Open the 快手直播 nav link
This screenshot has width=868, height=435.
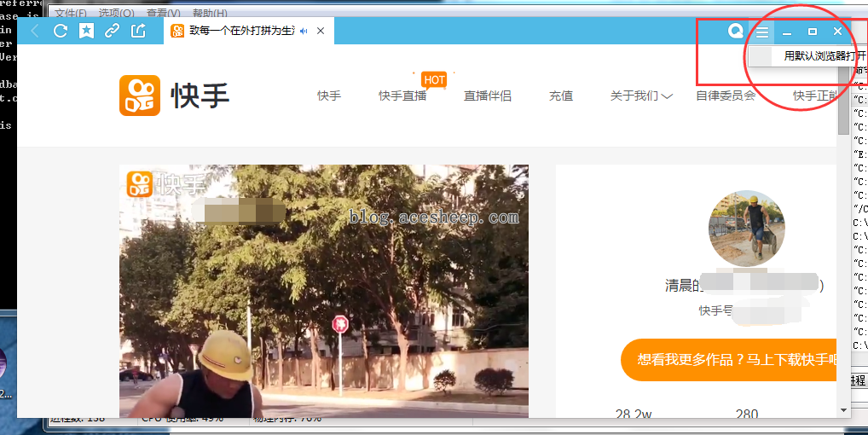coord(402,96)
